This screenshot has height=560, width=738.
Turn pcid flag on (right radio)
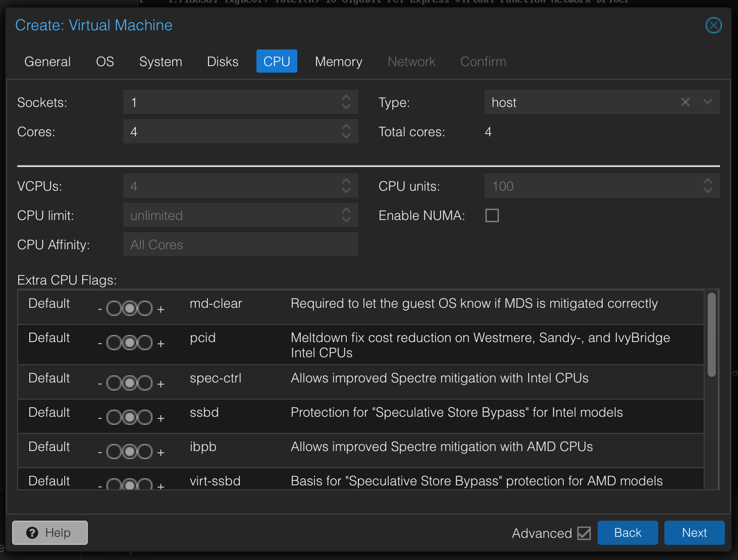[x=145, y=343]
